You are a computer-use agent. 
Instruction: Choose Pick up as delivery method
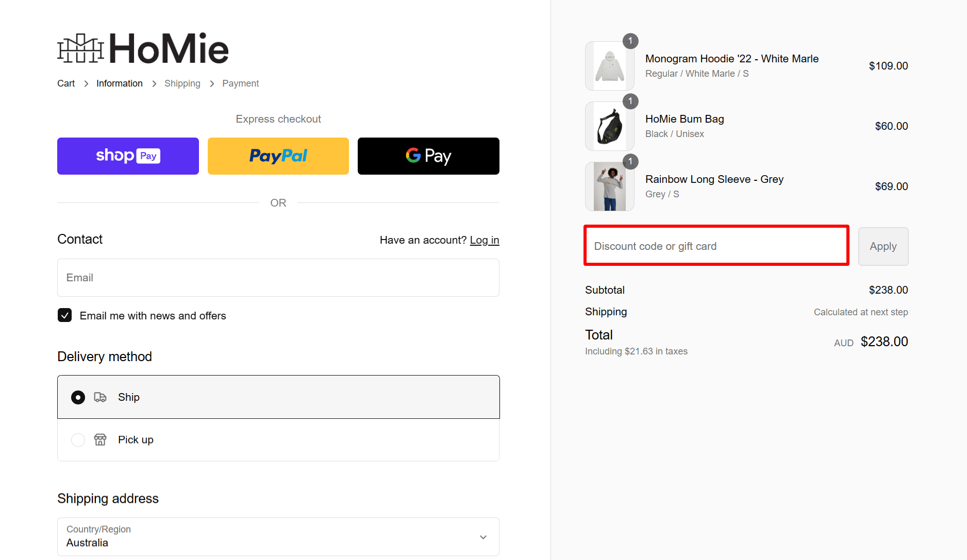click(78, 439)
